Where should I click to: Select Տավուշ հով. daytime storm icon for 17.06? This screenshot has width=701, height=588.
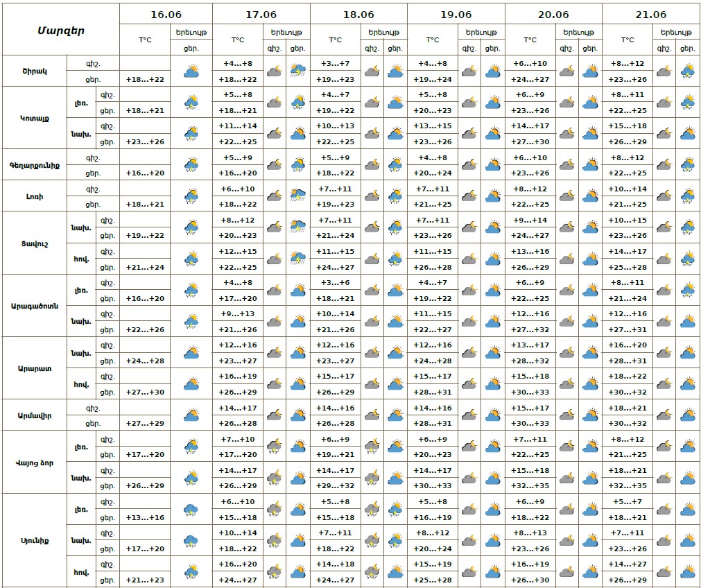(x=299, y=259)
